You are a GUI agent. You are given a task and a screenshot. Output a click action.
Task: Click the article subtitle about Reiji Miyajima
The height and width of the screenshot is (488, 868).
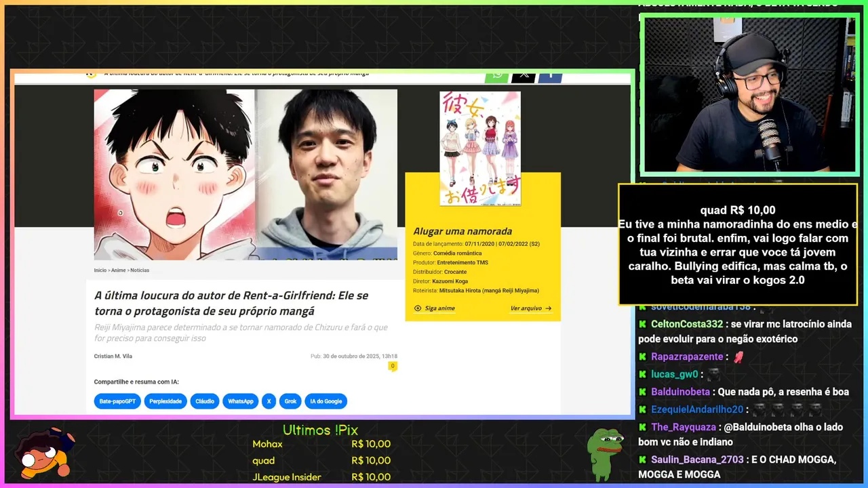[x=241, y=333]
